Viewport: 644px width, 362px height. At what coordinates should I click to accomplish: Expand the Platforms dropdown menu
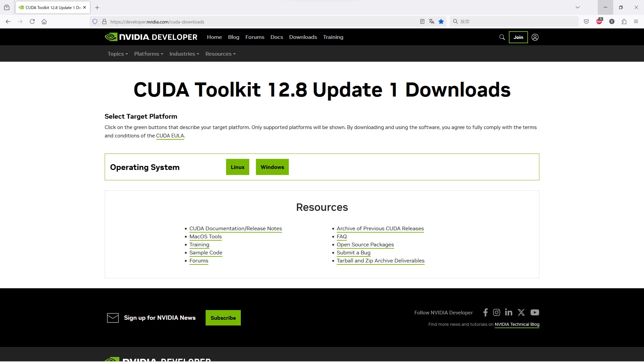tap(149, 54)
